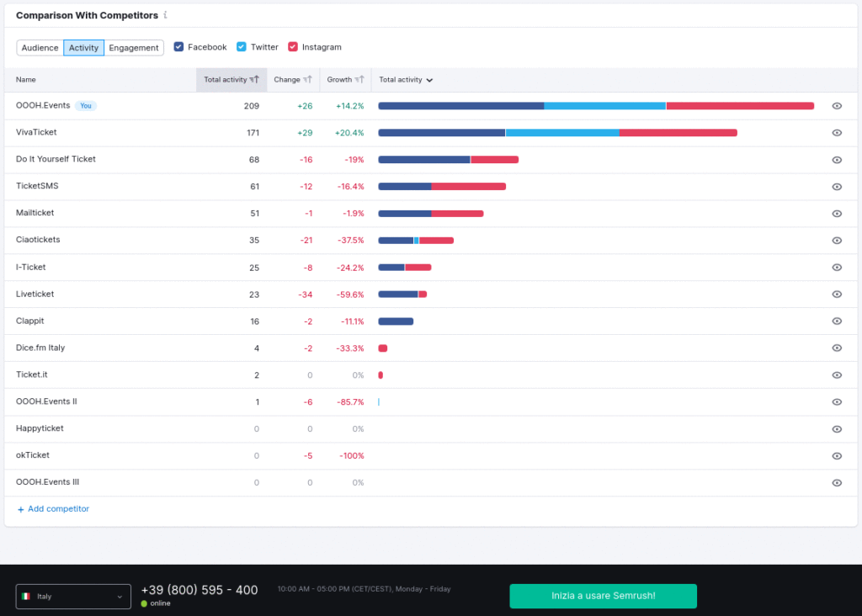The width and height of the screenshot is (862, 616).
Task: Toggle eye icon for OOOH.Events row
Action: click(x=837, y=106)
